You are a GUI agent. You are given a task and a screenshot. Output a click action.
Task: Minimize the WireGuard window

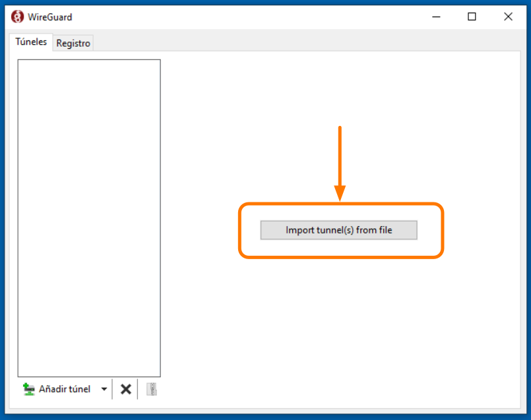436,17
